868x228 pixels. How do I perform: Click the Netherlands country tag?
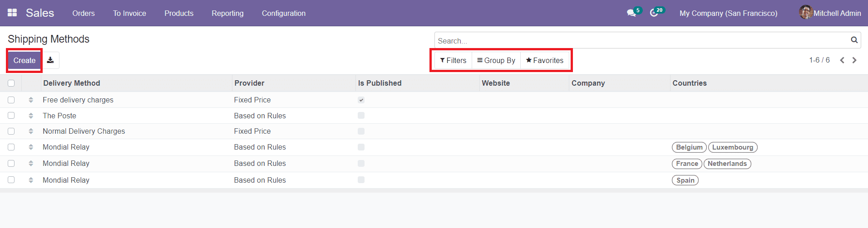(727, 164)
